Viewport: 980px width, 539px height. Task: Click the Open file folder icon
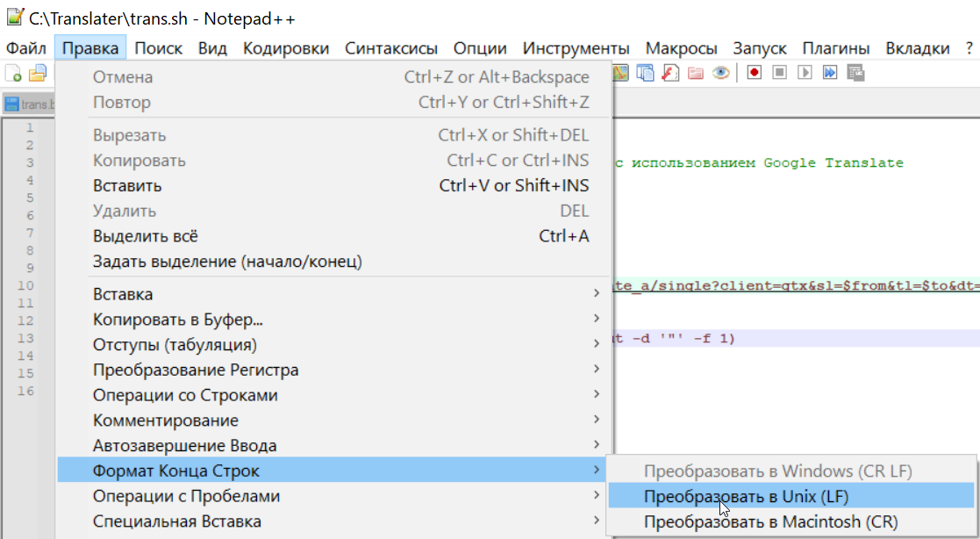[x=38, y=73]
